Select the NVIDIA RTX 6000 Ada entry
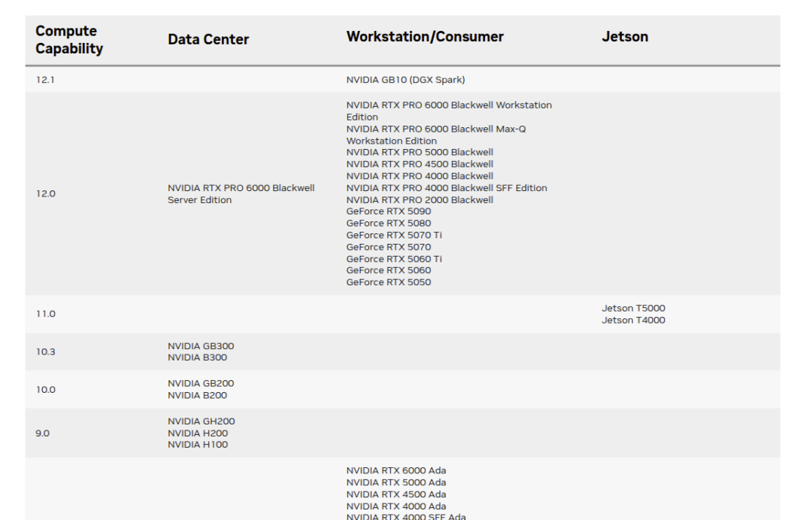812x520 pixels. (x=396, y=471)
